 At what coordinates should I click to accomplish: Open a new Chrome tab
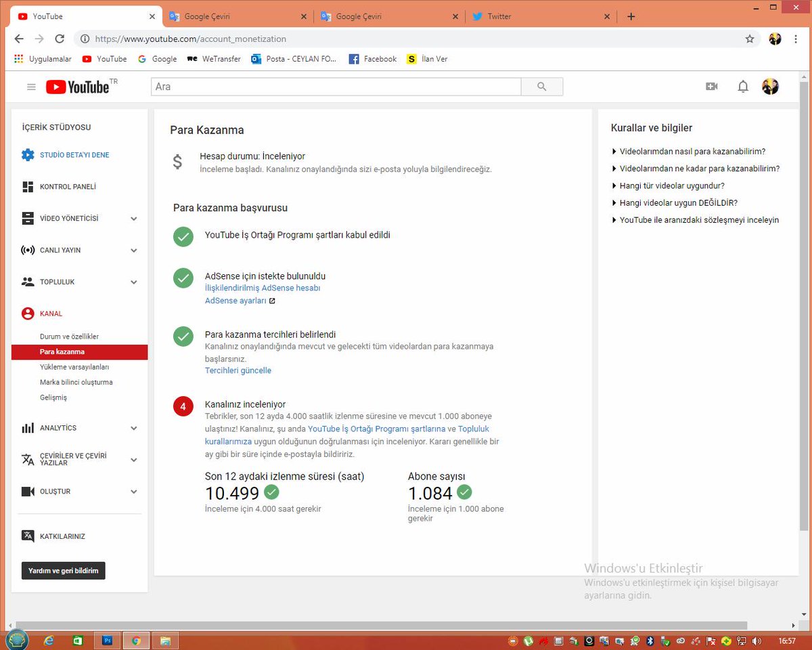[x=631, y=16]
